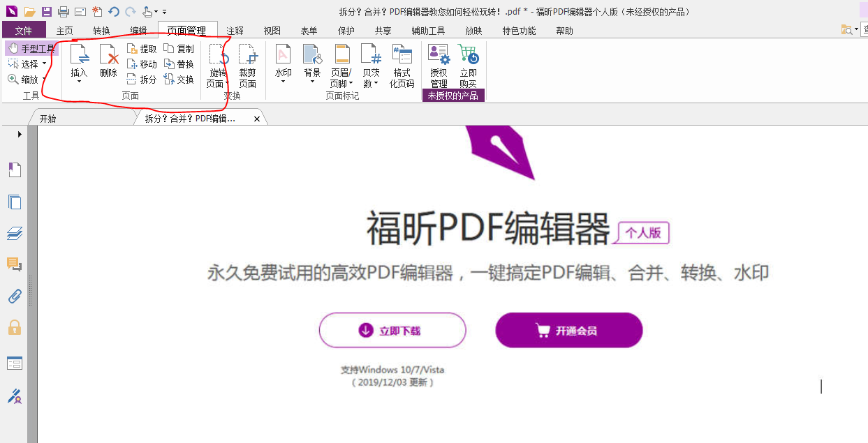868x443 pixels.
Task: Open the quick access toolbar customize arrow
Action: pyautogui.click(x=164, y=12)
